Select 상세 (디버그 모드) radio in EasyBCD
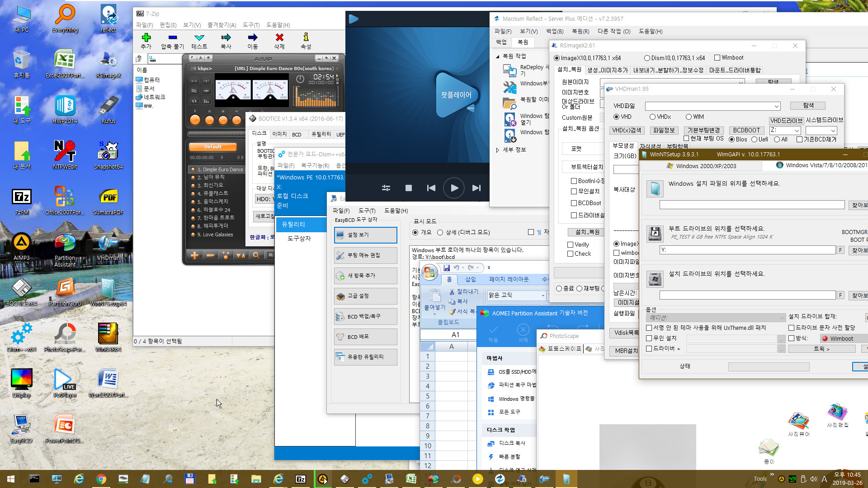 (440, 233)
